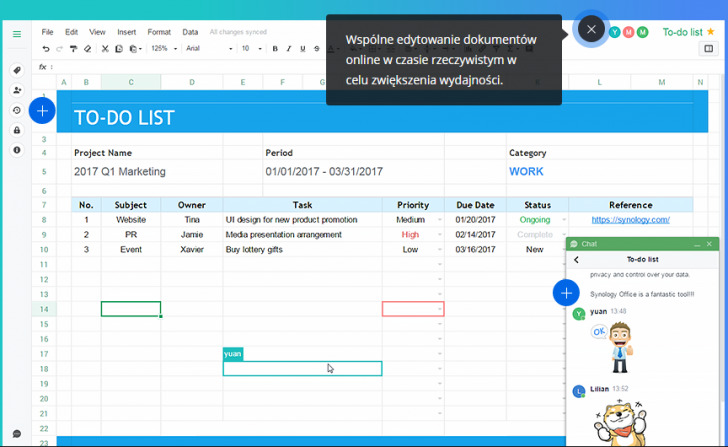Open the Format menu
The height and width of the screenshot is (447, 728).
159,32
